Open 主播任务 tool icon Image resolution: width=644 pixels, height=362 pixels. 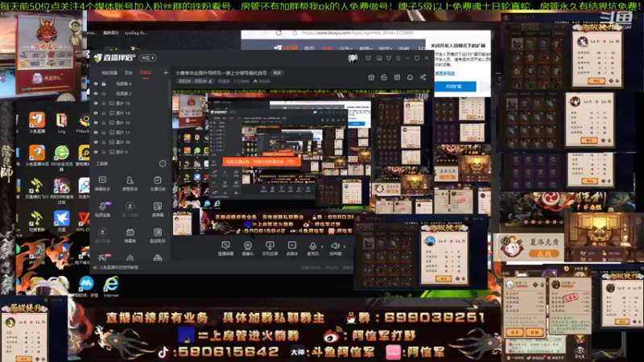(x=157, y=183)
